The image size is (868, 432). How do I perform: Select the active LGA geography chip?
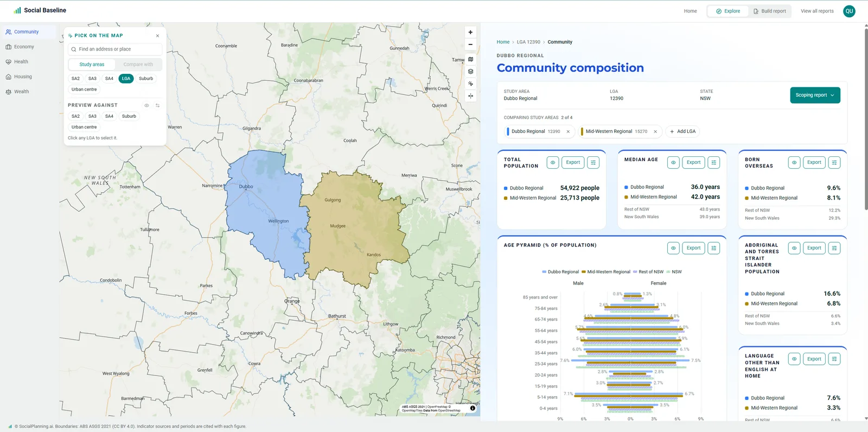126,79
